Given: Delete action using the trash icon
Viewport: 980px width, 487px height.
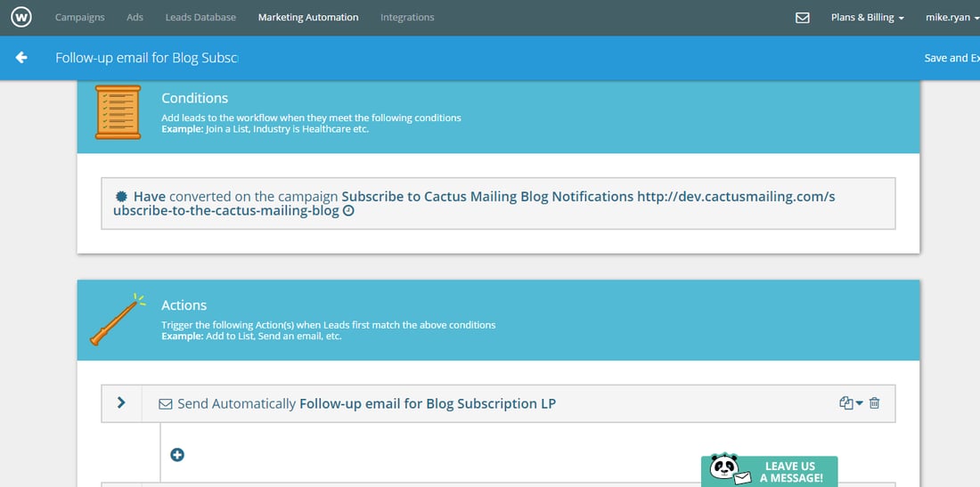Looking at the screenshot, I should (x=874, y=403).
